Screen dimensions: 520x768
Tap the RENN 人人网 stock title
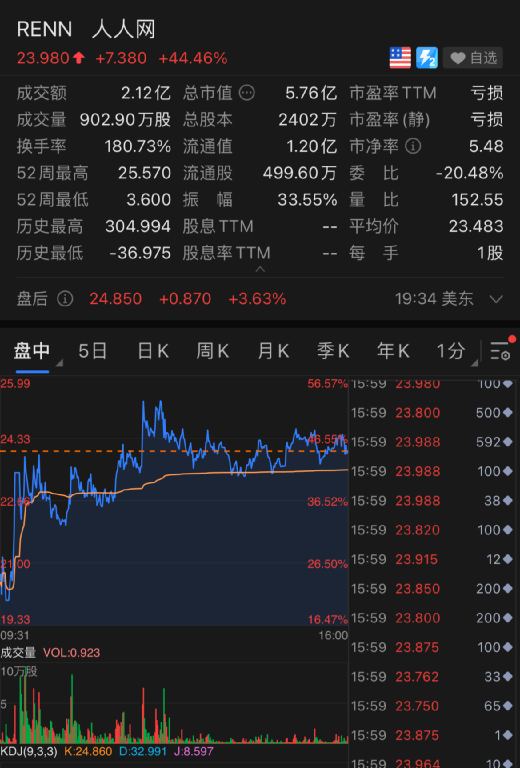click(x=86, y=29)
